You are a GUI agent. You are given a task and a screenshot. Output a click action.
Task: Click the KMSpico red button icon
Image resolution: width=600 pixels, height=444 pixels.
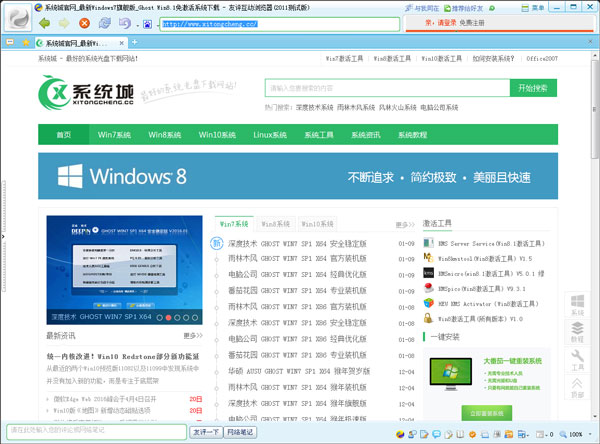[429, 288]
